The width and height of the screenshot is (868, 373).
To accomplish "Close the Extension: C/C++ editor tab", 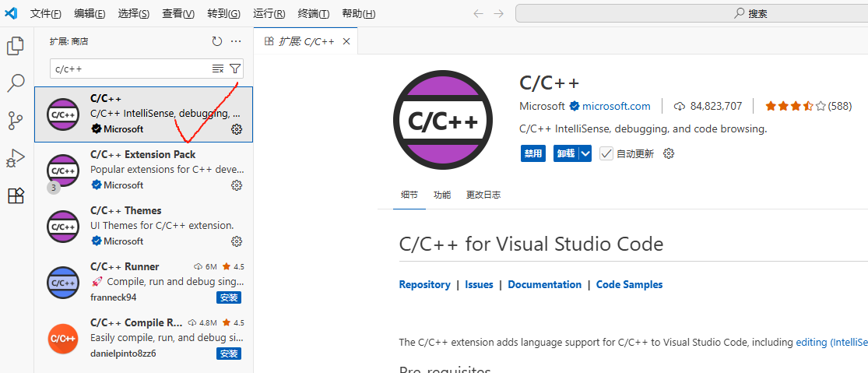I will (x=346, y=41).
